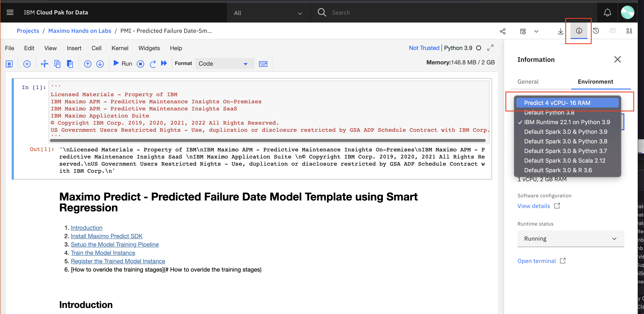Go to Projects breadcrumb
The width and height of the screenshot is (644, 314).
[x=28, y=31]
